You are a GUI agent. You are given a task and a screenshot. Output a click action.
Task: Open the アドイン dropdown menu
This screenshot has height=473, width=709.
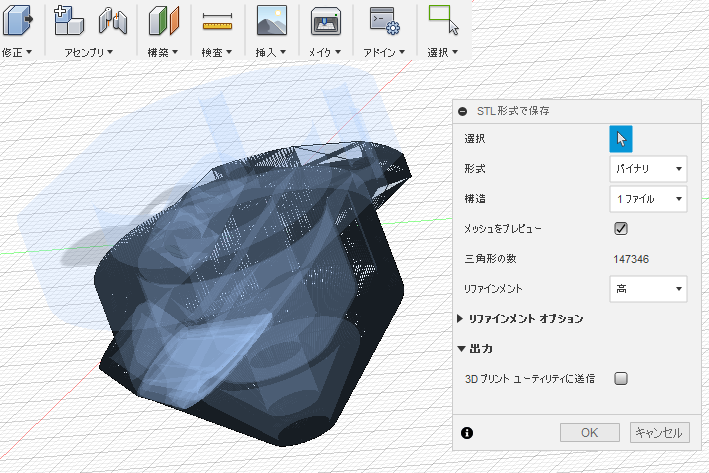384,52
